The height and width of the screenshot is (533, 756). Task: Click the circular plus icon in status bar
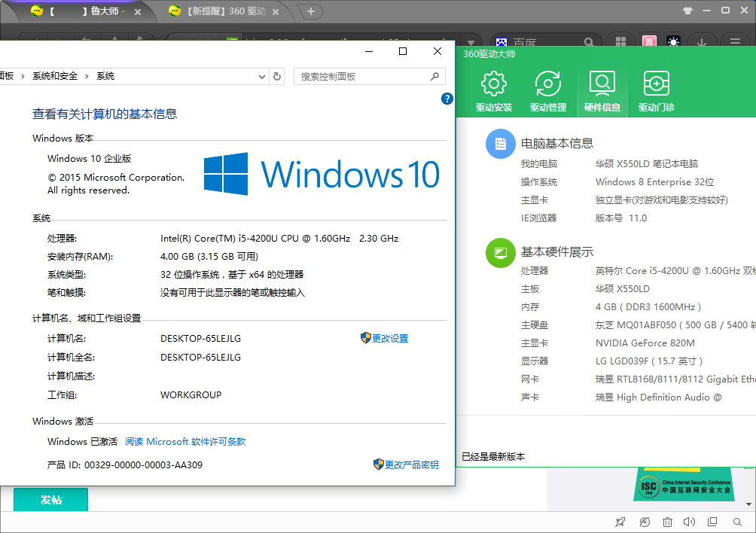(645, 522)
